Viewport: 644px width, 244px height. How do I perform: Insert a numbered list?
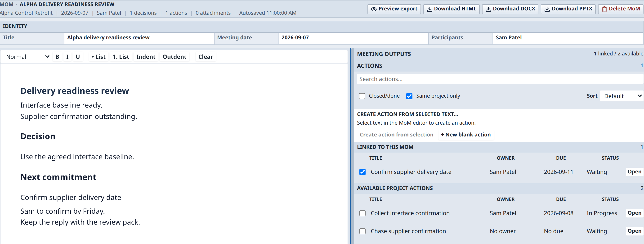[x=121, y=57]
